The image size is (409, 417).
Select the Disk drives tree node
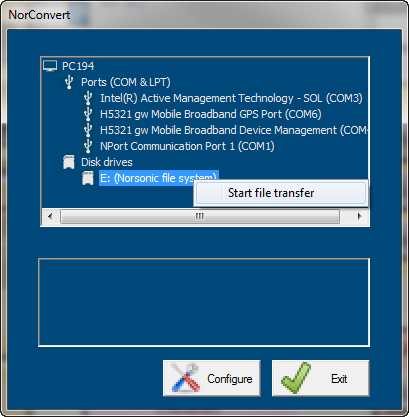coord(107,162)
